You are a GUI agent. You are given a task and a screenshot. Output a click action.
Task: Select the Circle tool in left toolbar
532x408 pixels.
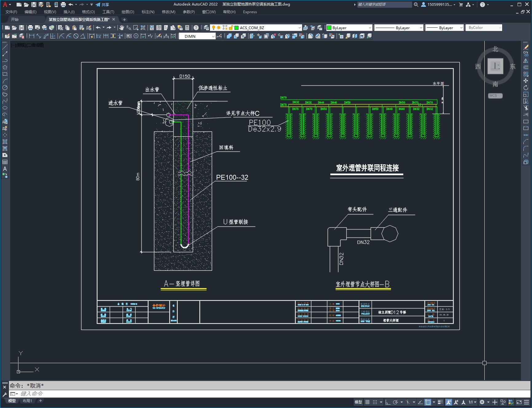click(x=5, y=88)
